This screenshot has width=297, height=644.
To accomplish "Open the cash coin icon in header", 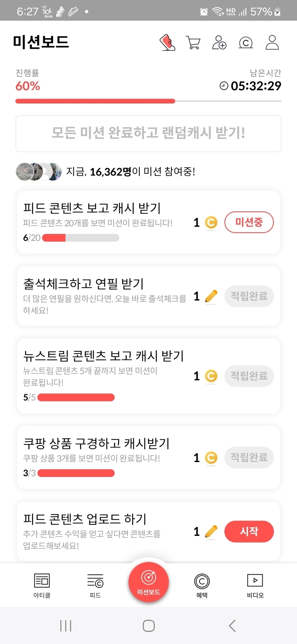I will [x=246, y=43].
